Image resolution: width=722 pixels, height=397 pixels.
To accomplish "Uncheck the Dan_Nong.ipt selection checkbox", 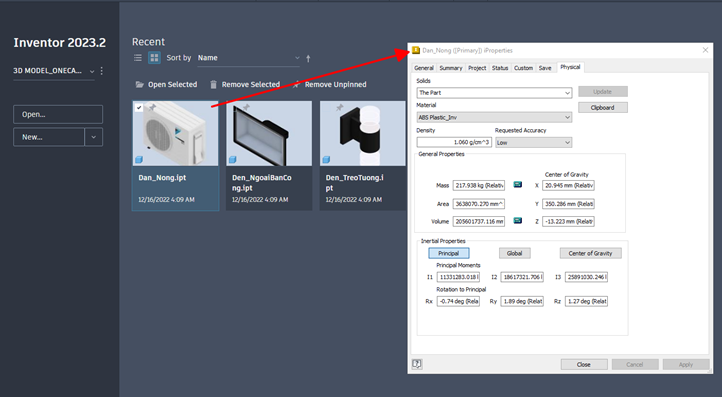I will coord(139,107).
